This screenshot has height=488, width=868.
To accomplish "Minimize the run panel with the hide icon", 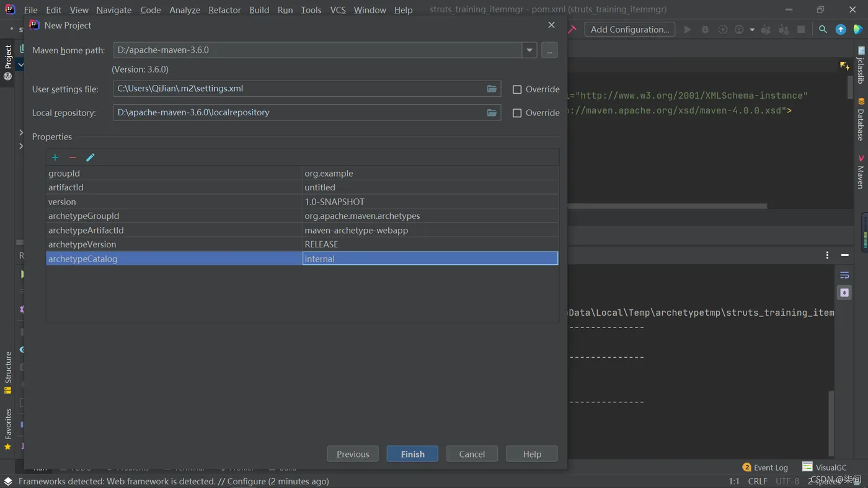I will 844,255.
